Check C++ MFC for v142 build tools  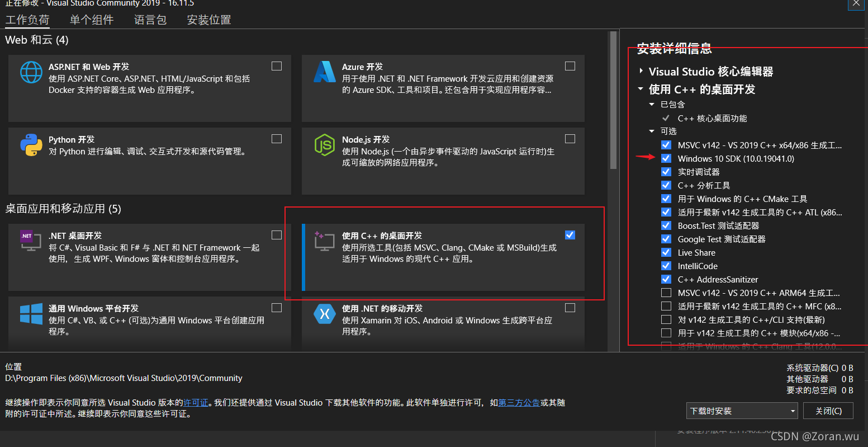(x=666, y=306)
